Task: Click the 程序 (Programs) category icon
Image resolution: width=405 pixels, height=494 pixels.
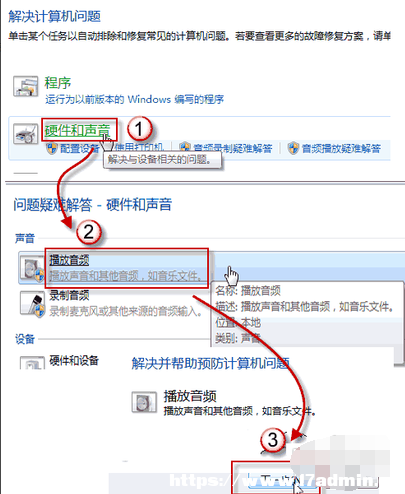Action: point(25,86)
